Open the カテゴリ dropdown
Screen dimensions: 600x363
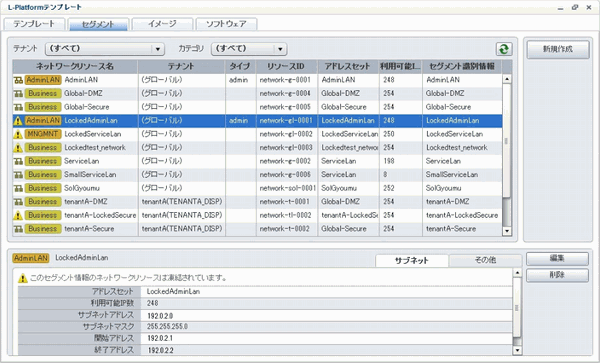[249, 49]
